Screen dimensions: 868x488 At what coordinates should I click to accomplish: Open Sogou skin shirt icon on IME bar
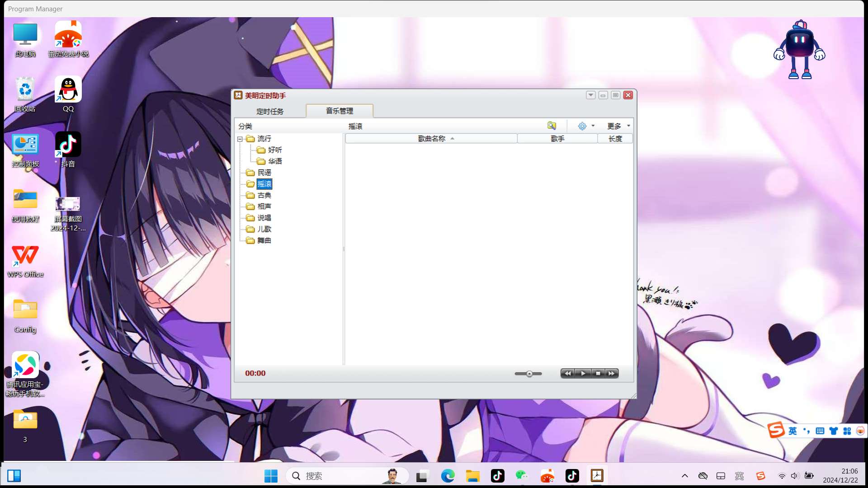click(833, 431)
